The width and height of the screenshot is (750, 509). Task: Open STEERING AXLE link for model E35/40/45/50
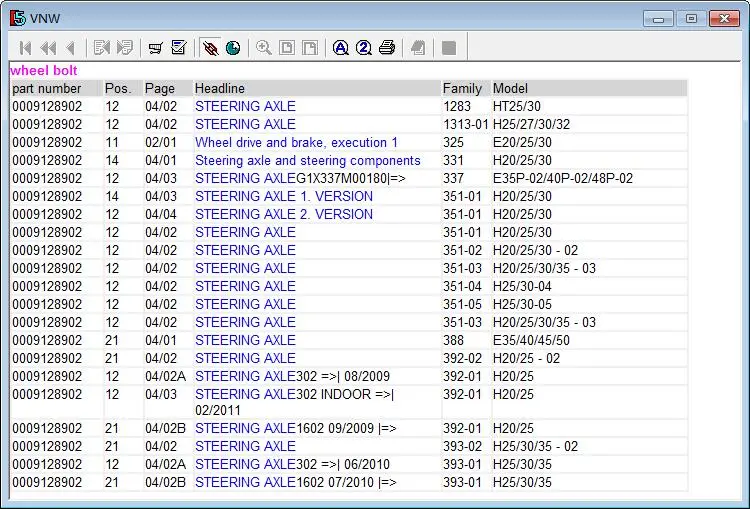(245, 341)
